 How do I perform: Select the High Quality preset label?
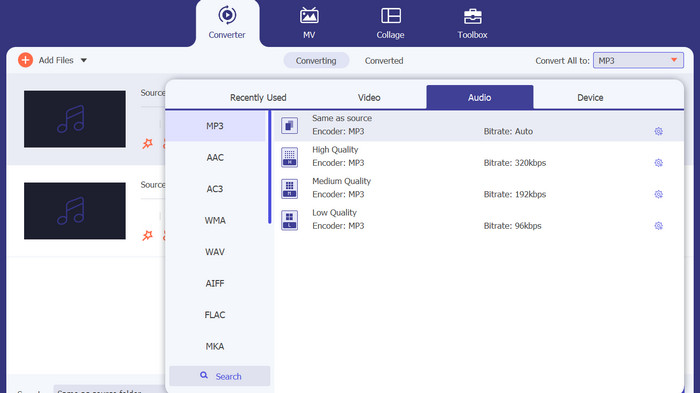tap(335, 150)
